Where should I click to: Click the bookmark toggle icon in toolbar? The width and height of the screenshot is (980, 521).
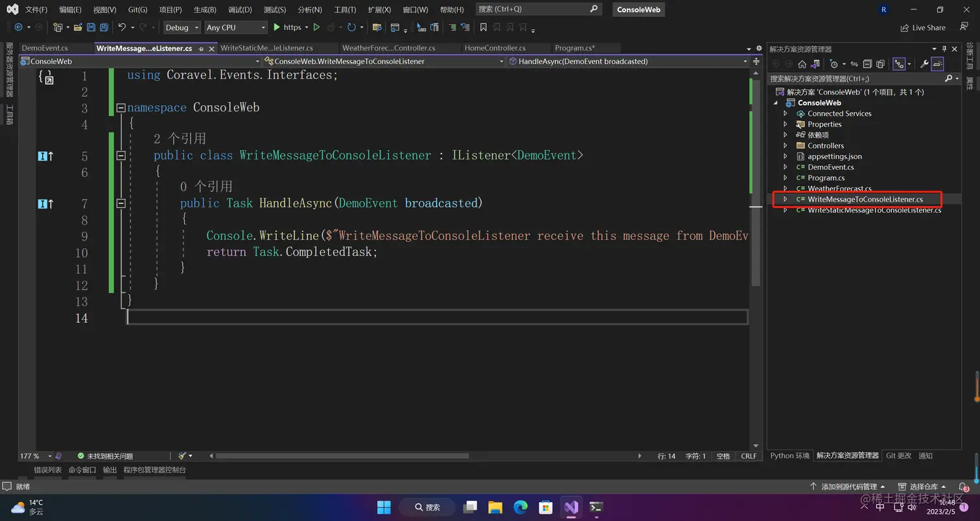[483, 27]
